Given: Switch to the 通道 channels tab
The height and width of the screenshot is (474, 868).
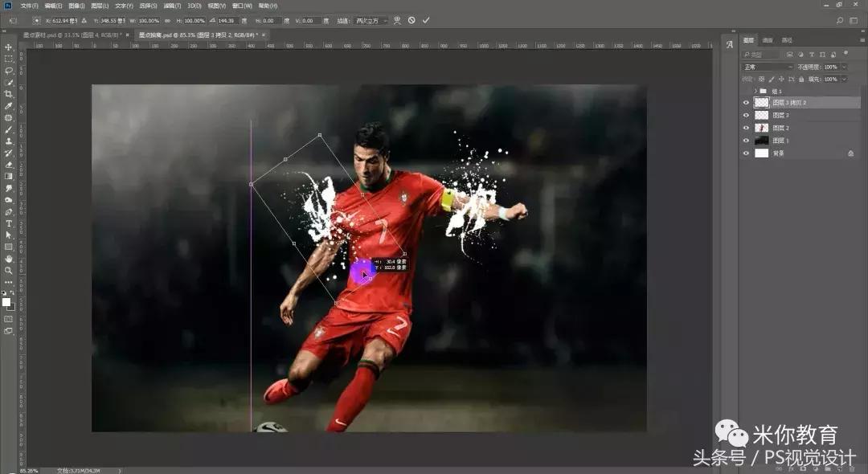Looking at the screenshot, I should click(x=768, y=40).
